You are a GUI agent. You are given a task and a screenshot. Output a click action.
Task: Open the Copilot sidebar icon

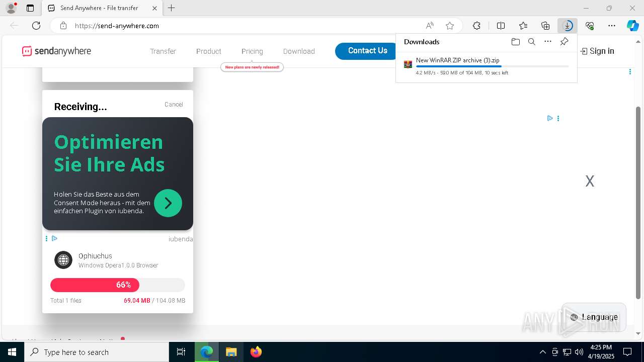click(632, 26)
